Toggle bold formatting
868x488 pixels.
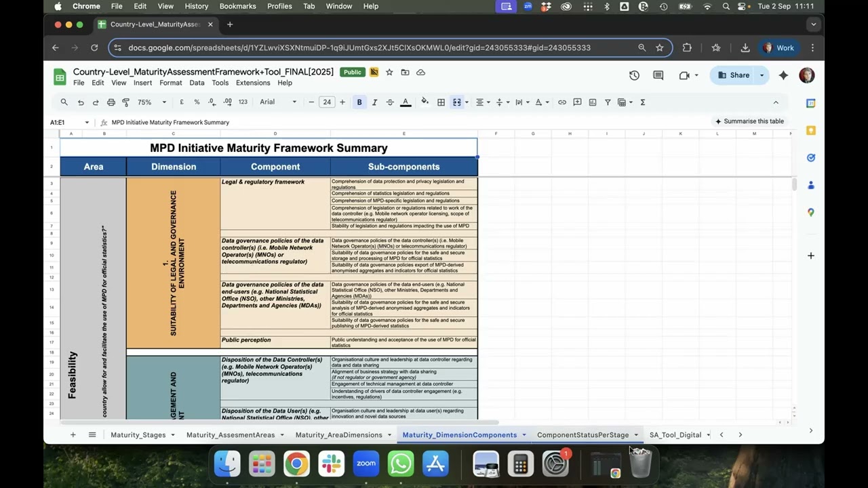[x=359, y=102]
